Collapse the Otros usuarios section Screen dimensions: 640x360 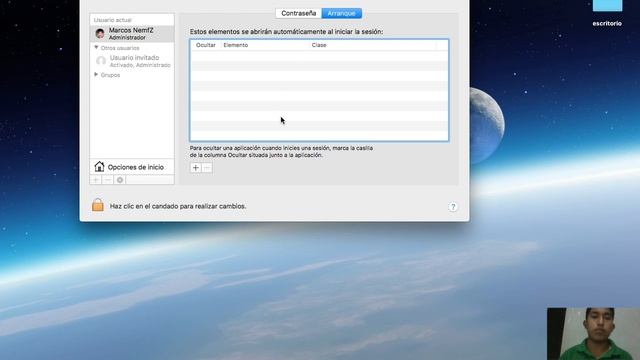pyautogui.click(x=96, y=48)
